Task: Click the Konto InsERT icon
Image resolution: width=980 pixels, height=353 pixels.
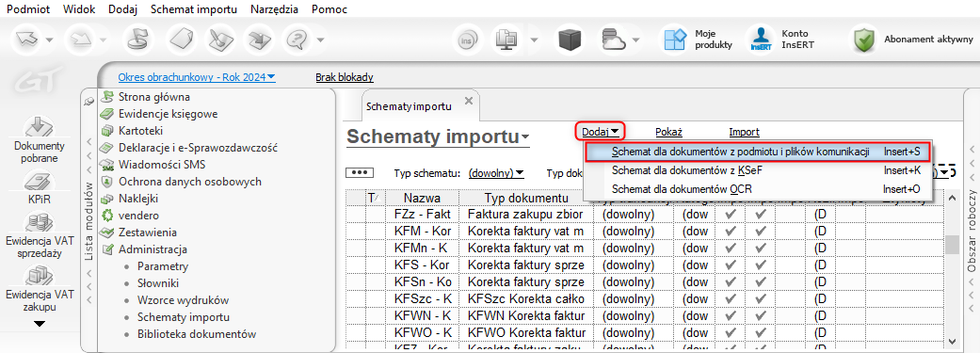Action: 760,40
